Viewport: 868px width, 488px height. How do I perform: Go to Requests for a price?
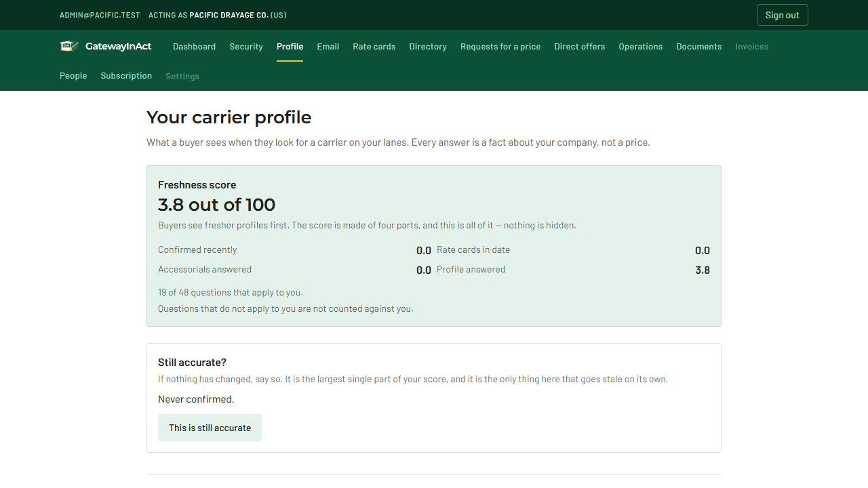click(500, 47)
